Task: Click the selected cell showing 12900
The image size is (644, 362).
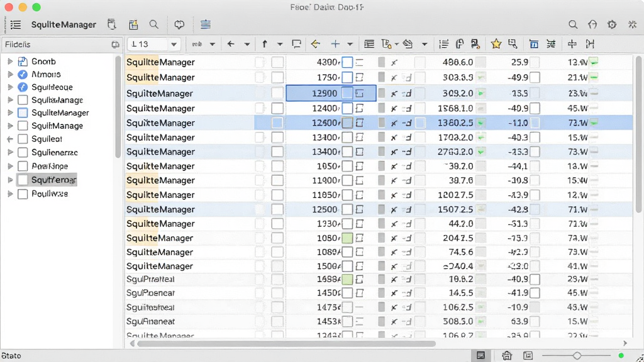Action: click(x=331, y=93)
